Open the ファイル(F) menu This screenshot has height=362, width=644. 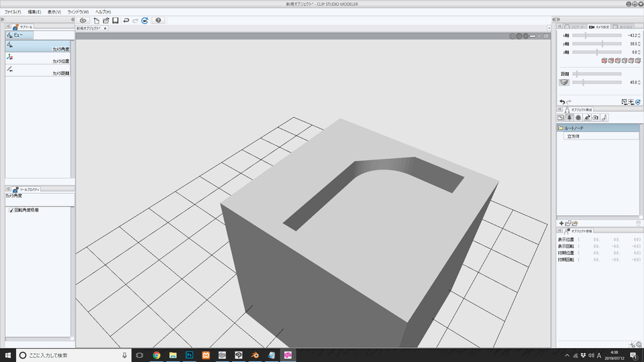(13, 12)
